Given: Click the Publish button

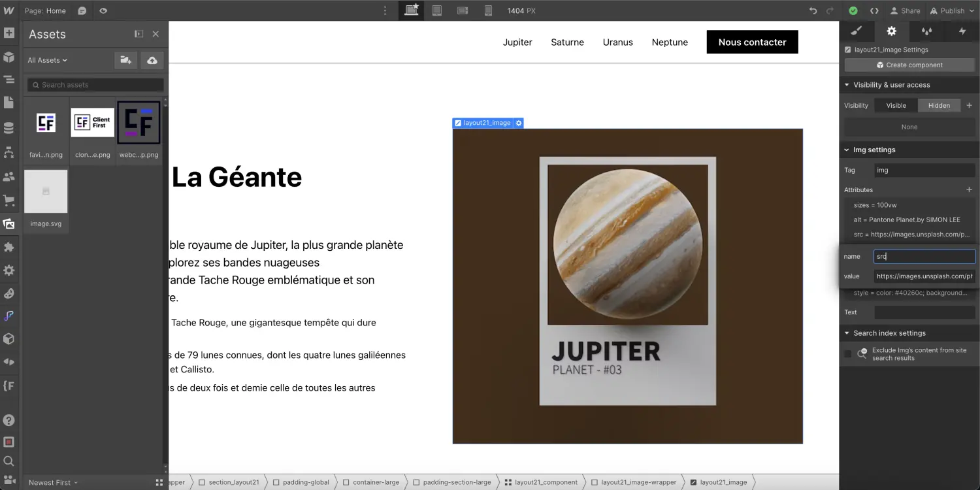Looking at the screenshot, I should (952, 10).
